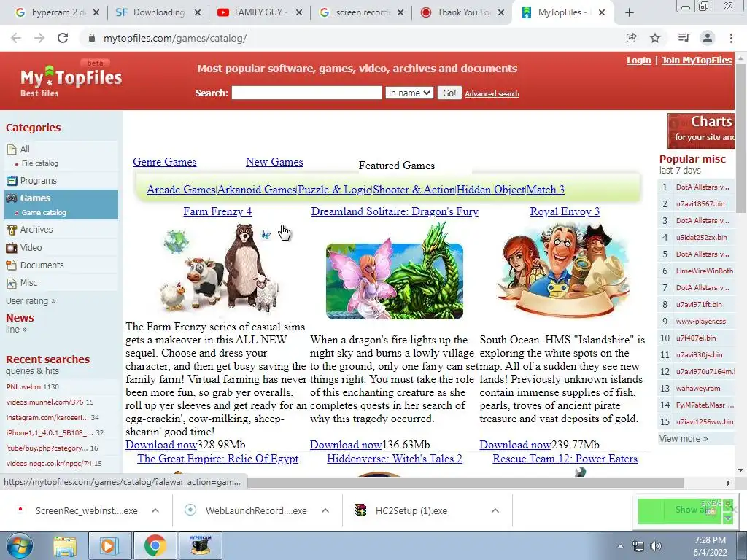Click the horizontal page scrollbar thumb
Screen dimensions: 747x560
tap(465, 483)
